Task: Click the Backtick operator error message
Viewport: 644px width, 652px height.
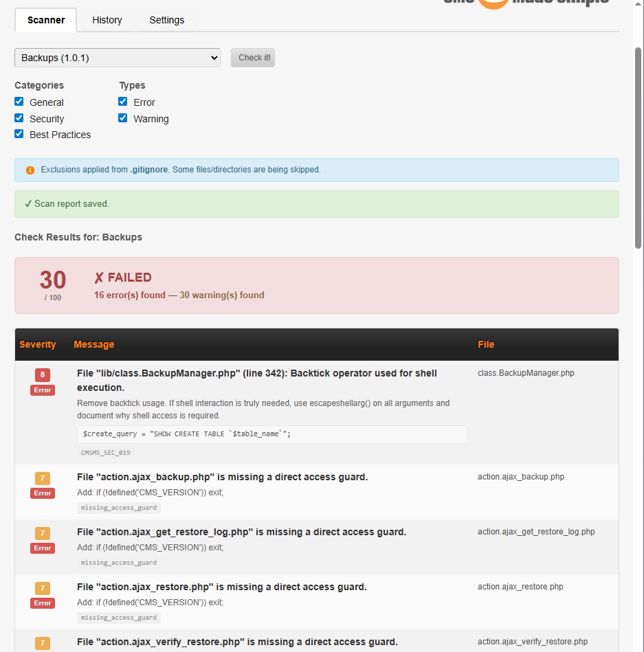Action: (x=256, y=380)
